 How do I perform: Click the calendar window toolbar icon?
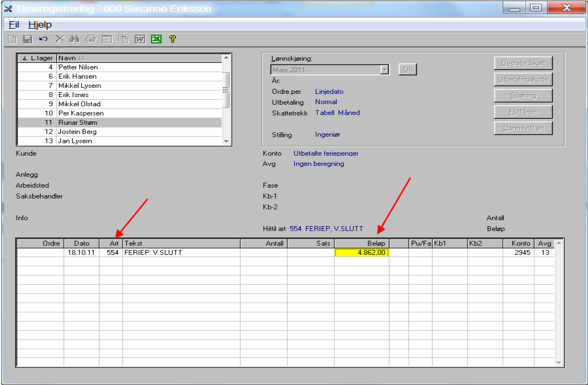[x=108, y=39]
